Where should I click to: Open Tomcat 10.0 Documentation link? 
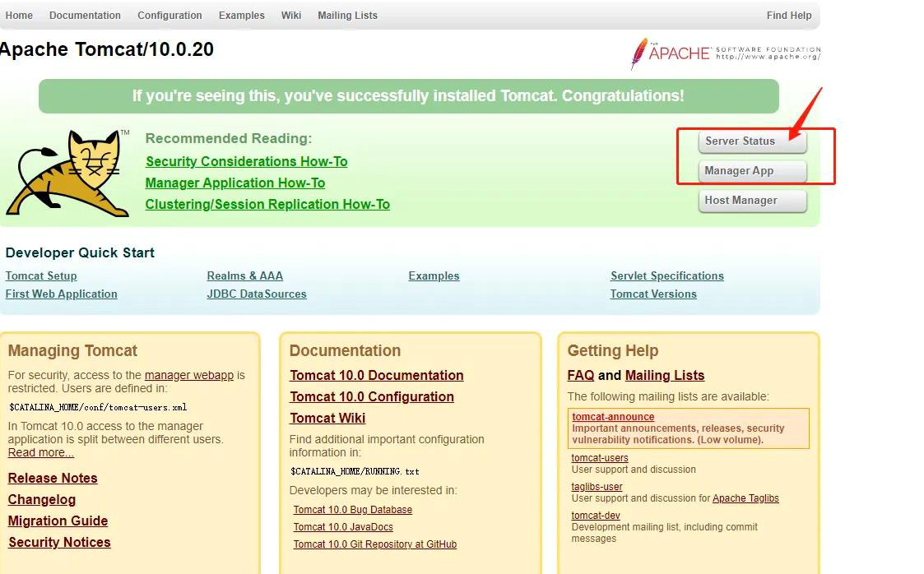[377, 376]
